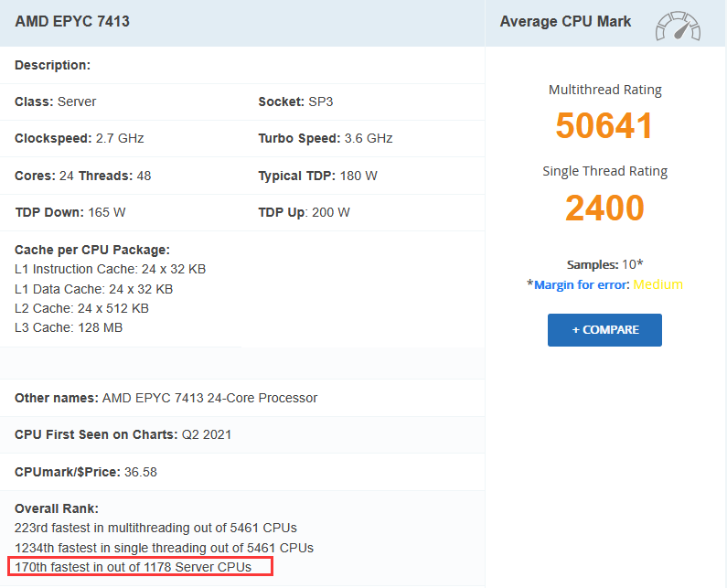Click the Typical TDP 180 W field
Screen dimensions: 727x588
(x=317, y=176)
